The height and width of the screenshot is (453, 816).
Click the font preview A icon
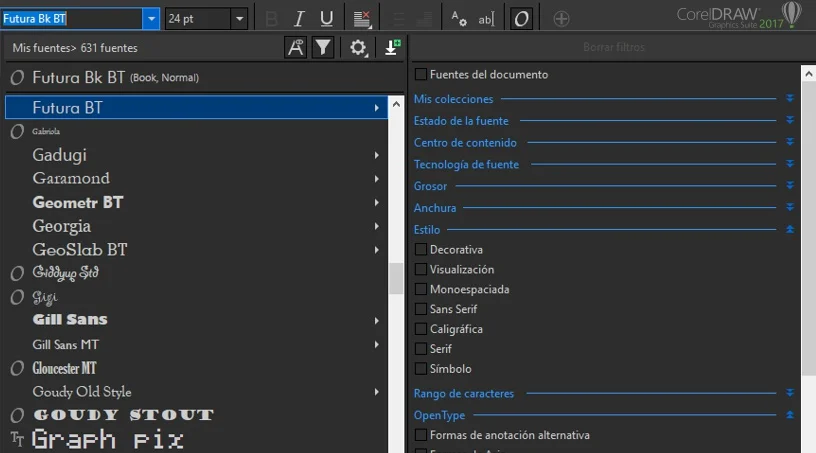pyautogui.click(x=296, y=47)
